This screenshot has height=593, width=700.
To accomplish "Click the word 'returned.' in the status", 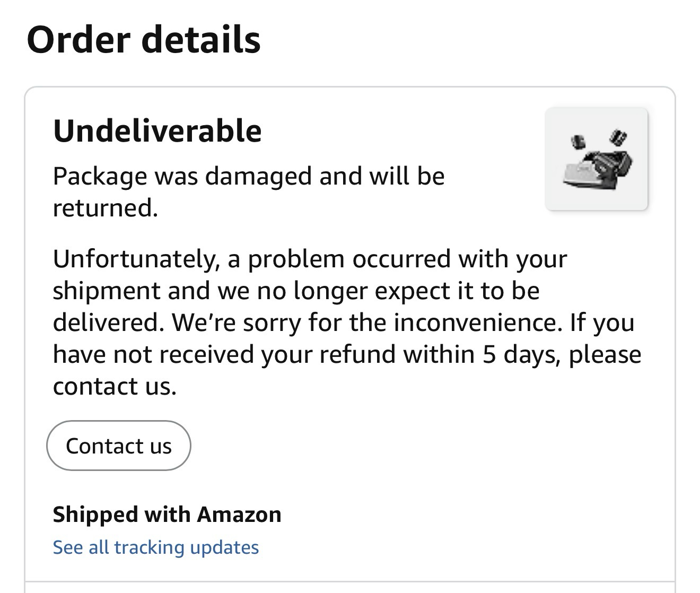I will pos(106,208).
